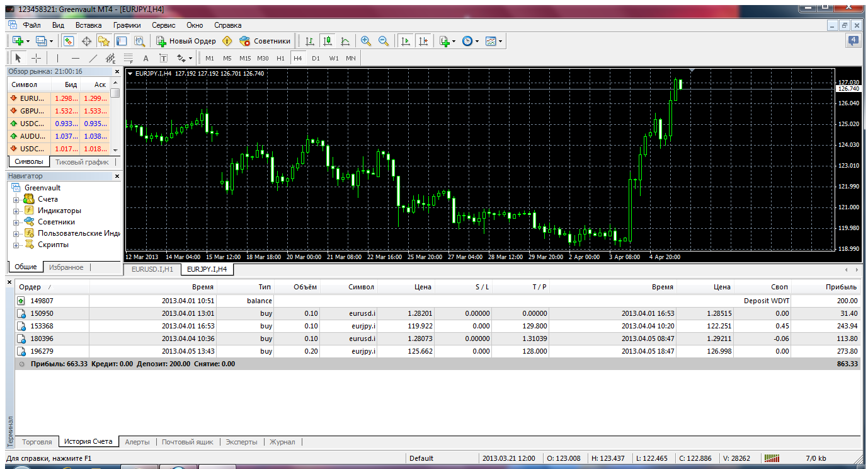Close the Навигатор panel

(x=117, y=177)
